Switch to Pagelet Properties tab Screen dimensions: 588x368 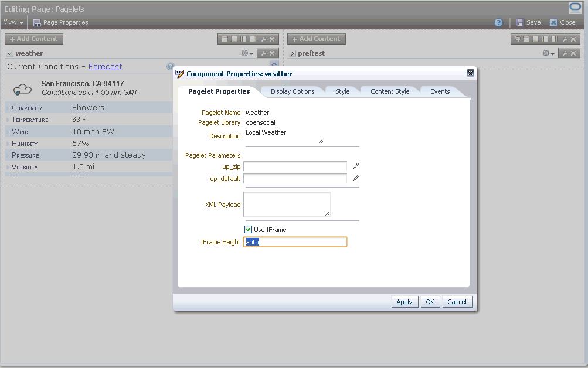219,91
